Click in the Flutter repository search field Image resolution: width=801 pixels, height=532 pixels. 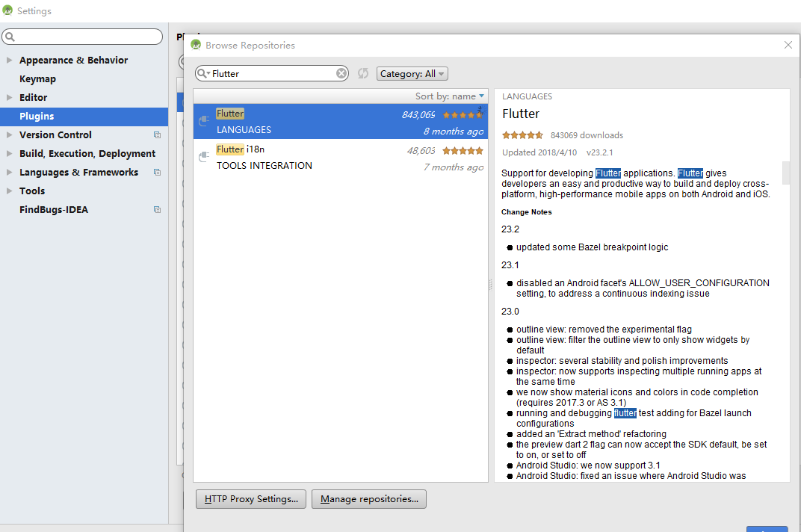273,73
